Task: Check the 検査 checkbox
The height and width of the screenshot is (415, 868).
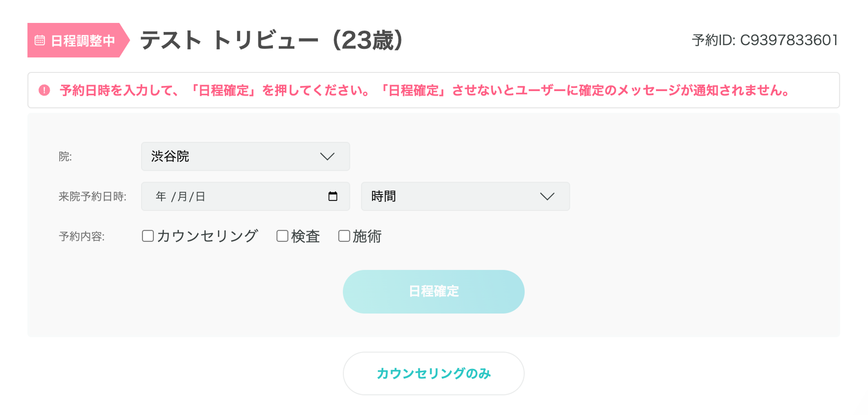Action: coord(283,236)
